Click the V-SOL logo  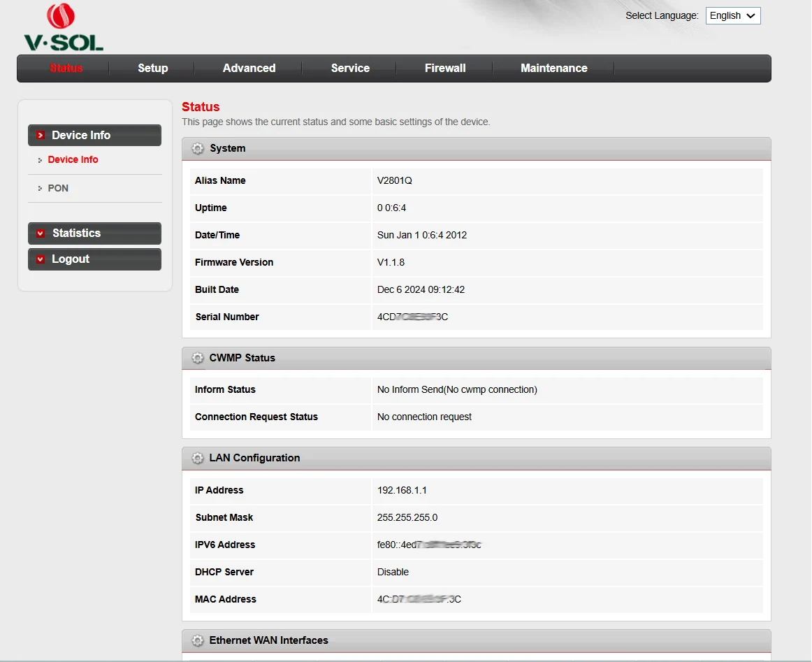click(63, 28)
